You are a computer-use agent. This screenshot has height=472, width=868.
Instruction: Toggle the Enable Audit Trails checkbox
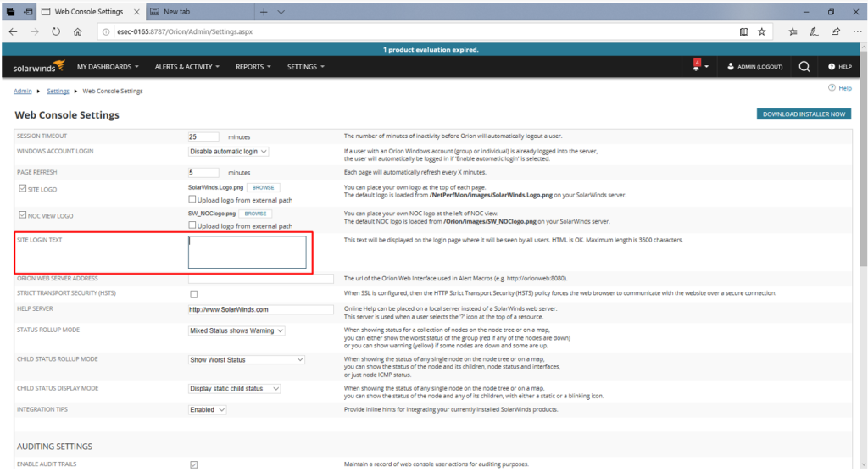pos(194,465)
